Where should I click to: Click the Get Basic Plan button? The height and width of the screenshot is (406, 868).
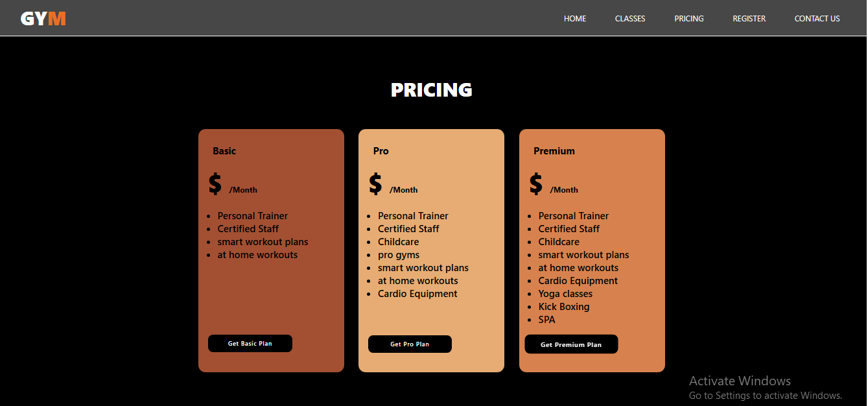[250, 344]
